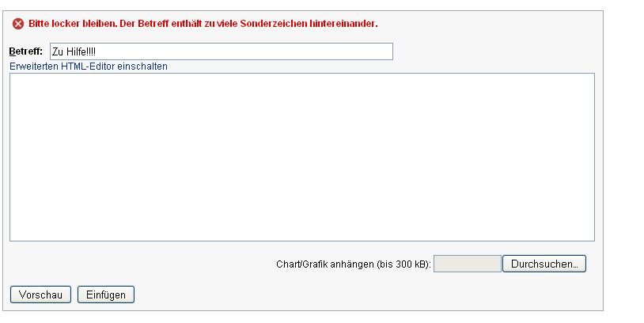Submit the post with the Einfügen button
644x323 pixels.
click(106, 294)
